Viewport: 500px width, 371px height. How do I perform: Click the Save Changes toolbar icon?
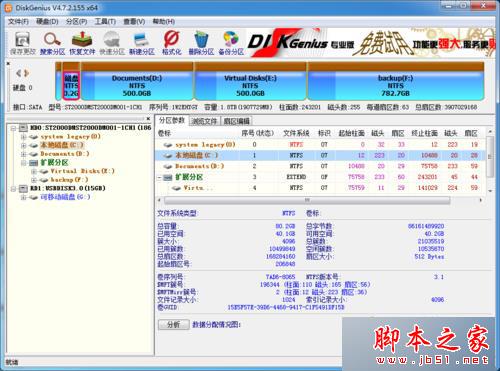pos(22,43)
